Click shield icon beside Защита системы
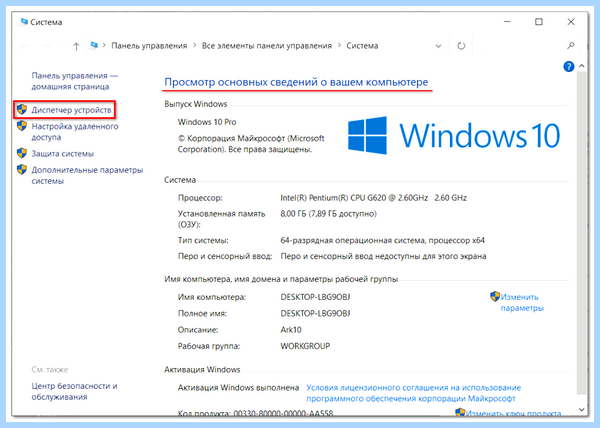The width and height of the screenshot is (600, 428). (x=22, y=153)
